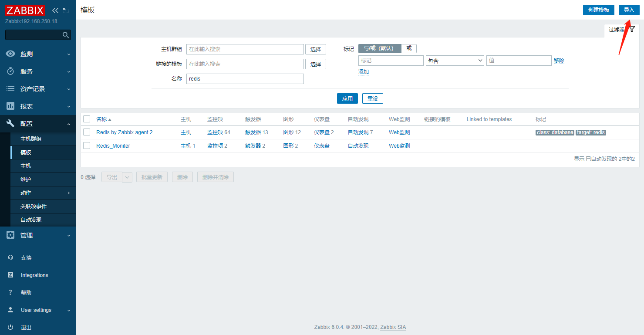Open 自动发现 in the 配置 menu
This screenshot has height=335, width=644.
pyautogui.click(x=43, y=220)
